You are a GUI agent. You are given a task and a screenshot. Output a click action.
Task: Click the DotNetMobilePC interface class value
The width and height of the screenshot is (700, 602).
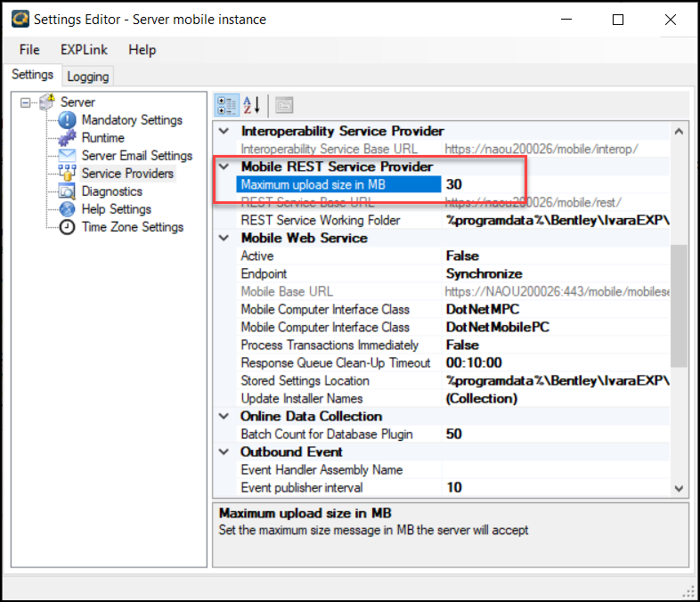coord(556,327)
